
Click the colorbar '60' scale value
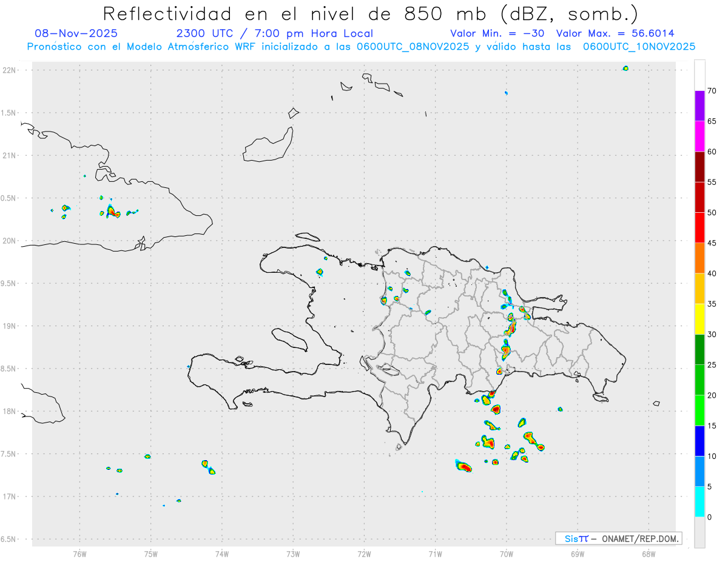tap(712, 152)
